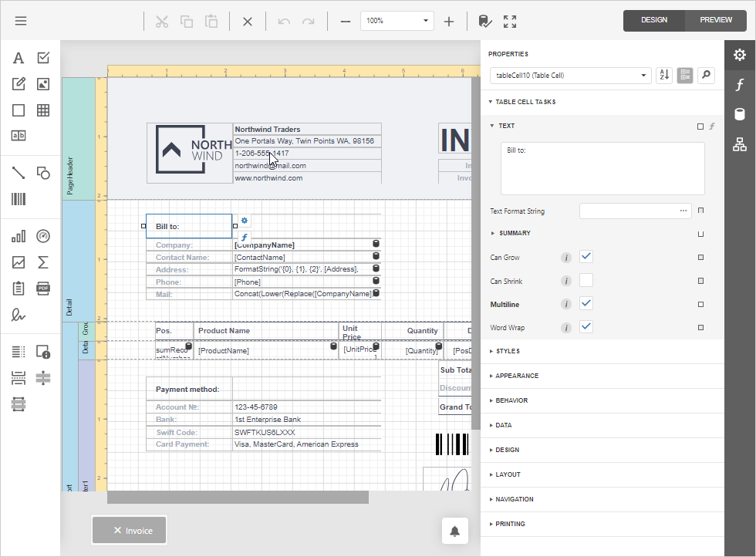Select the PDF Signature control tool
Viewport: 756px width, 557px height.
click(19, 315)
